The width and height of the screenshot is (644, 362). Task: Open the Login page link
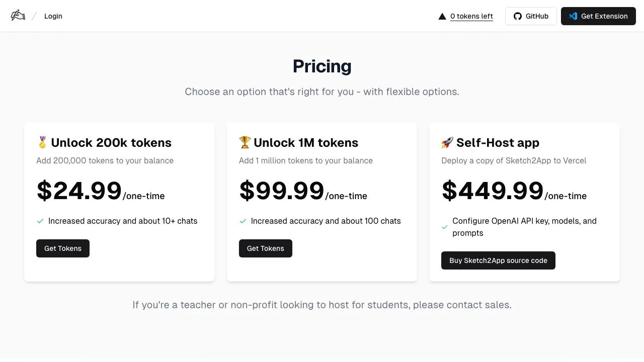click(x=53, y=16)
